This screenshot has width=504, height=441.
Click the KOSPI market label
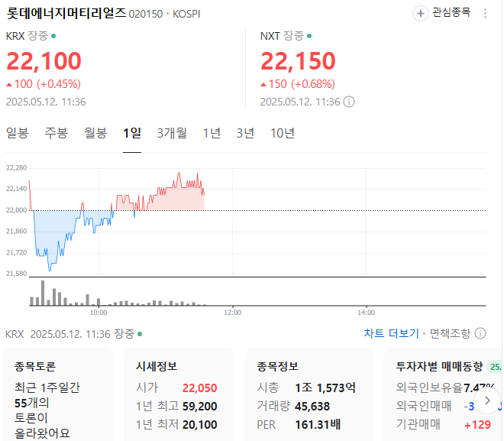(x=186, y=15)
